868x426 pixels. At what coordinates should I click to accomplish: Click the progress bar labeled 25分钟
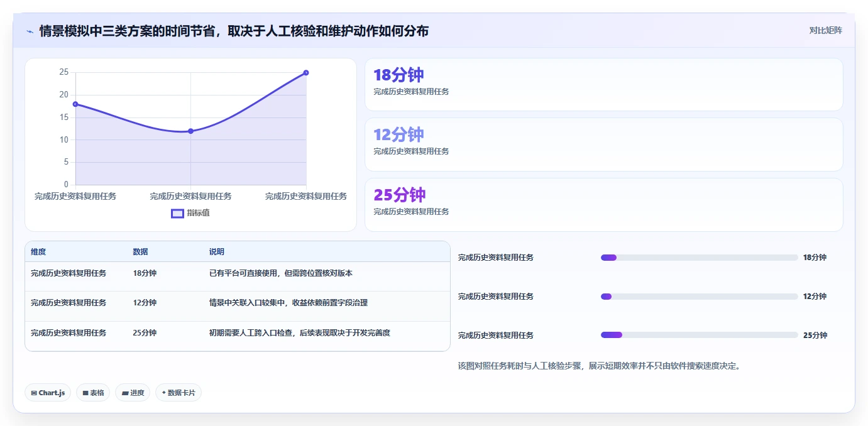click(x=699, y=335)
